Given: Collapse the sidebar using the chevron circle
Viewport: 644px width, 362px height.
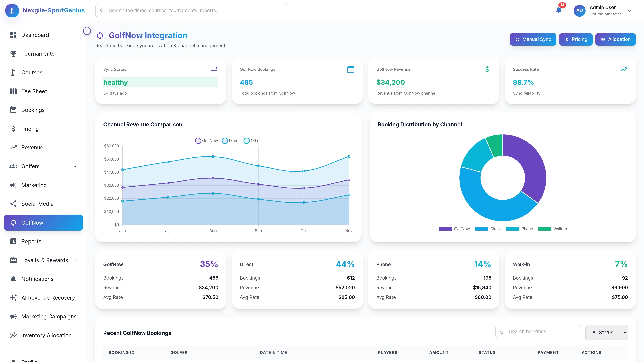Looking at the screenshot, I should click(x=87, y=31).
